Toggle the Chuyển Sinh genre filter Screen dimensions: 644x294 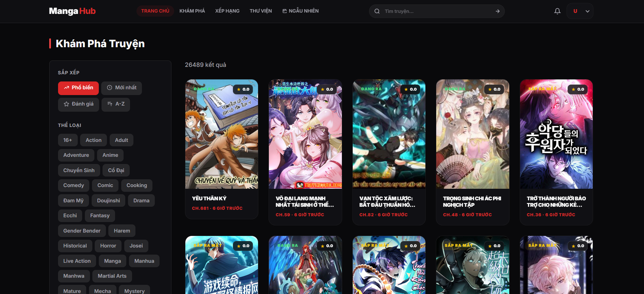click(79, 170)
